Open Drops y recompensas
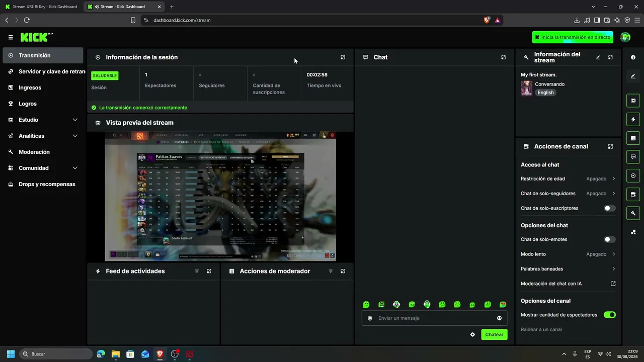Screen dimensions: 644x362 pos(43,184)
